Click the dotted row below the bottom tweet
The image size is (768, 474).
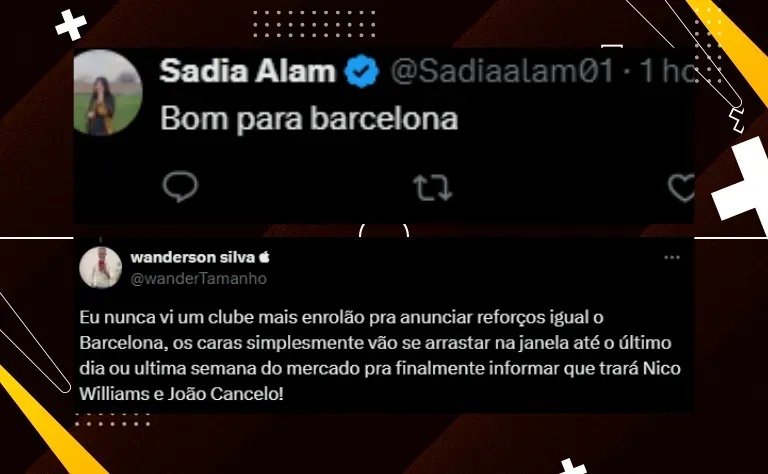112,420
